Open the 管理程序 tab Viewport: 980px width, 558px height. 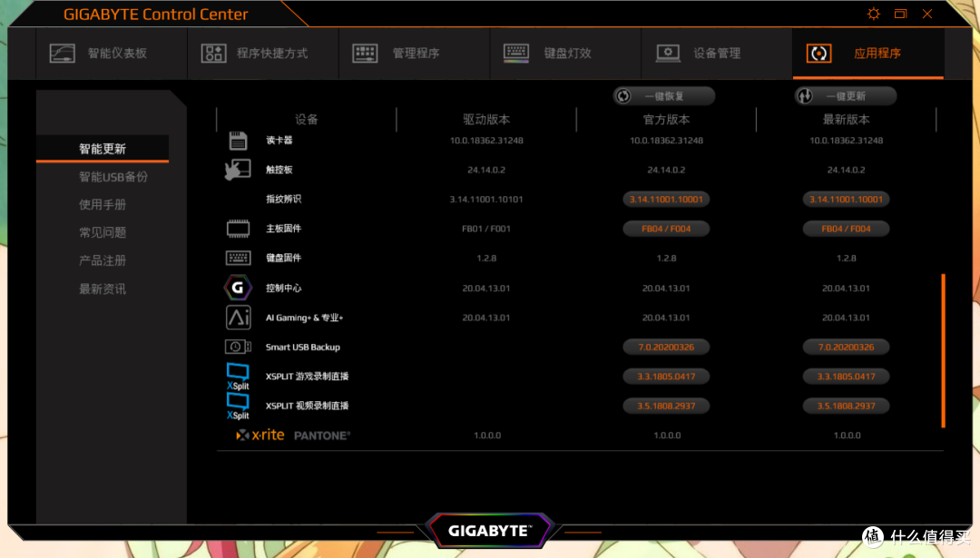[x=414, y=54]
